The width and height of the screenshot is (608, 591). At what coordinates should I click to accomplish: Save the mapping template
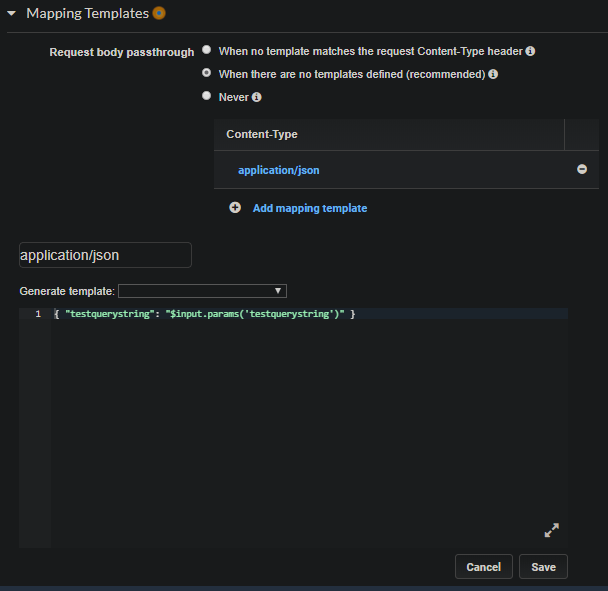(543, 567)
